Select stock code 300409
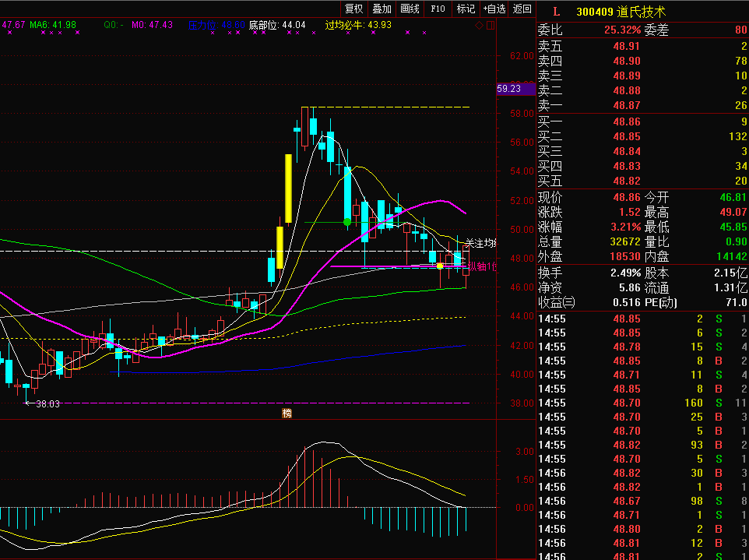 [x=593, y=12]
